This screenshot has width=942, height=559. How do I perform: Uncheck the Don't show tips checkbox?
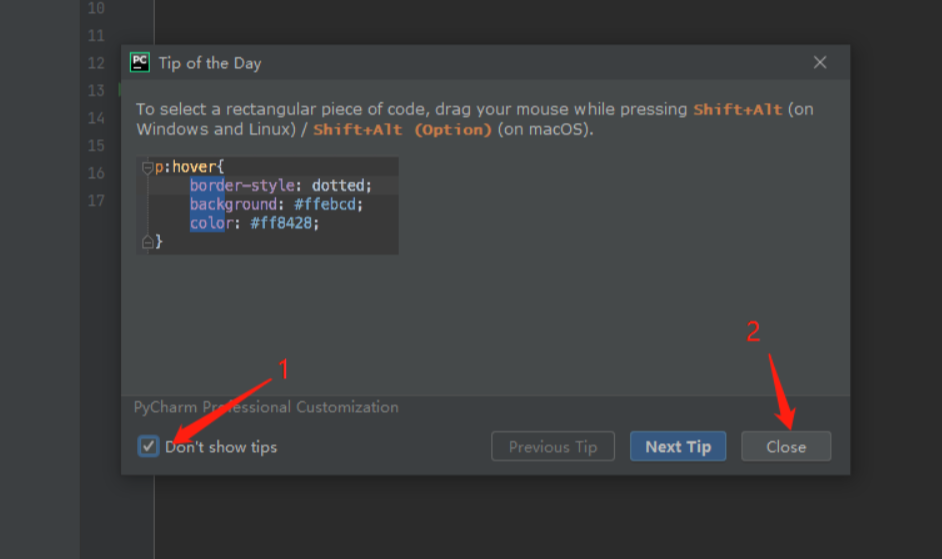pyautogui.click(x=148, y=447)
